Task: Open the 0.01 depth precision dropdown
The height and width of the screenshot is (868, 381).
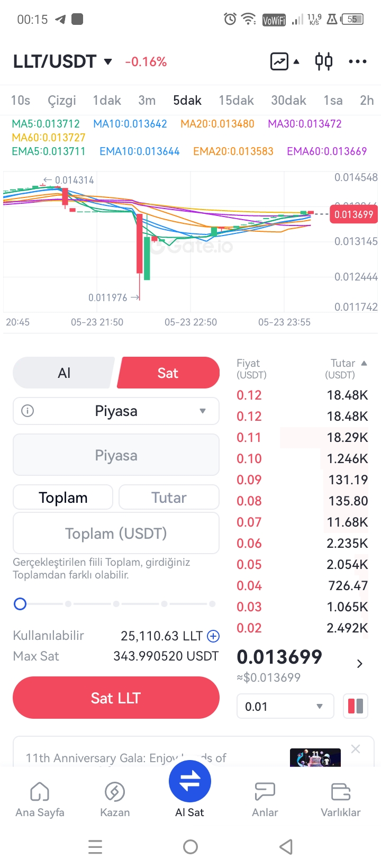Action: pos(285,707)
